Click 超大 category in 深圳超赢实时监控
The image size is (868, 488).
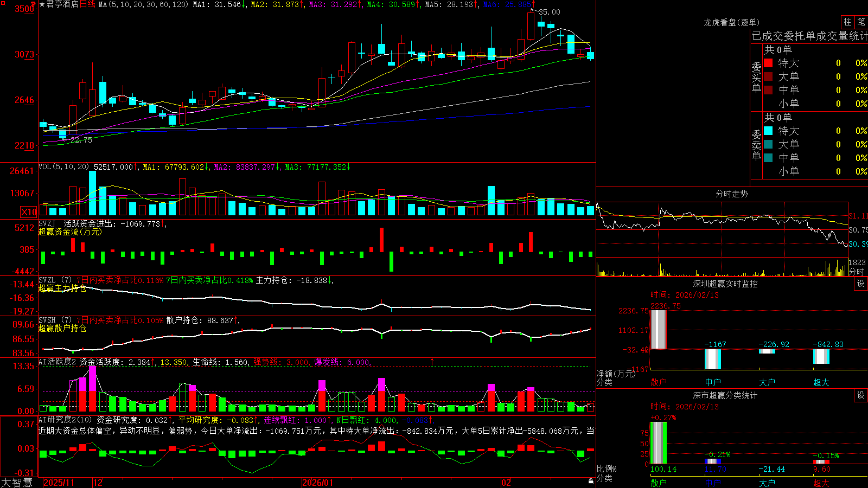tap(821, 382)
